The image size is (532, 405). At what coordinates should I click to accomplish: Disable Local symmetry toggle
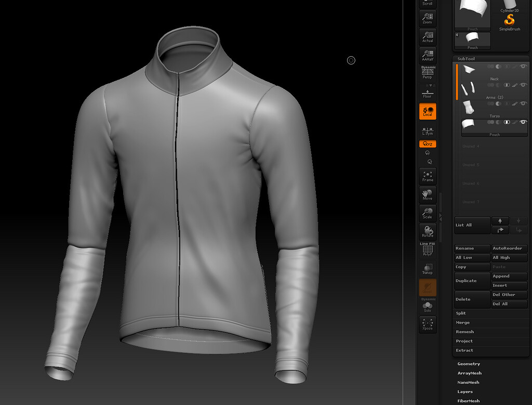coord(427,111)
